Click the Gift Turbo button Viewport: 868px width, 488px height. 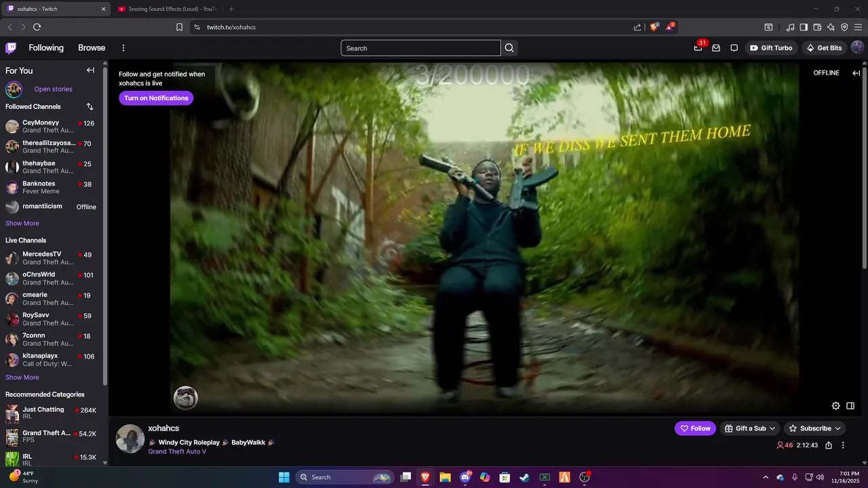coord(771,48)
